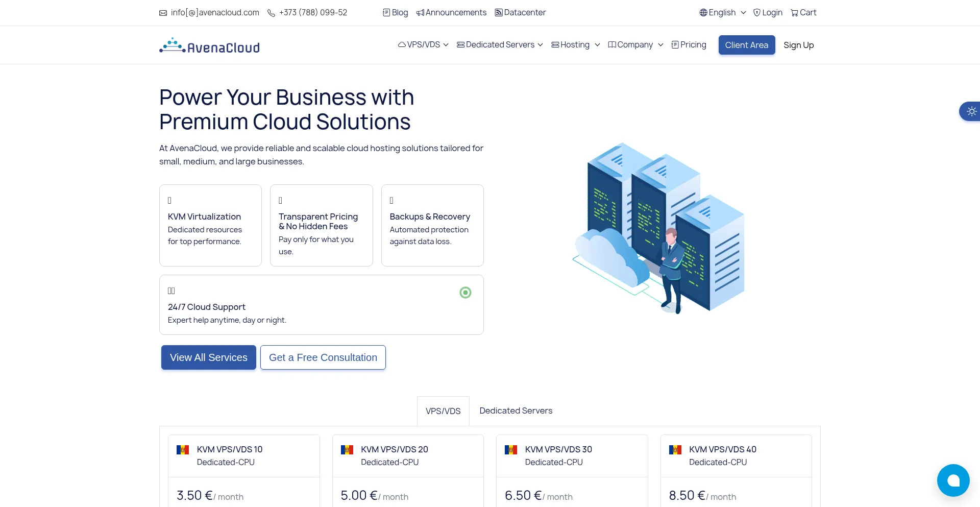Select the VPS/VDS pricing tab

tap(443, 411)
